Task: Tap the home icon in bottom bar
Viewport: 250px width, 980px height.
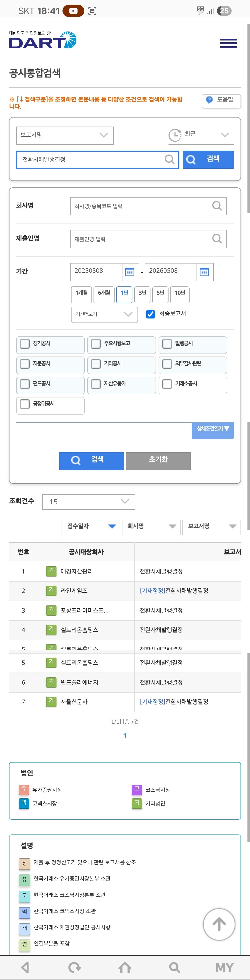Action: 125,967
